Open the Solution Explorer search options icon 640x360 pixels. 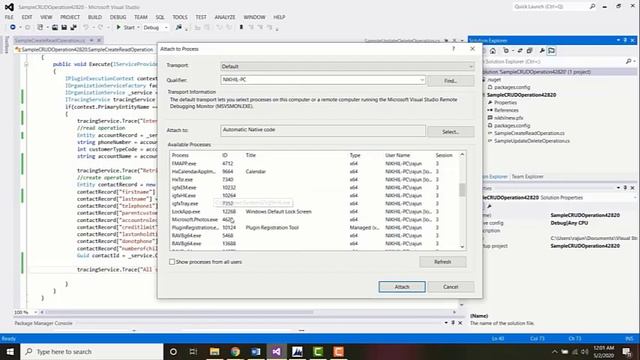point(629,61)
